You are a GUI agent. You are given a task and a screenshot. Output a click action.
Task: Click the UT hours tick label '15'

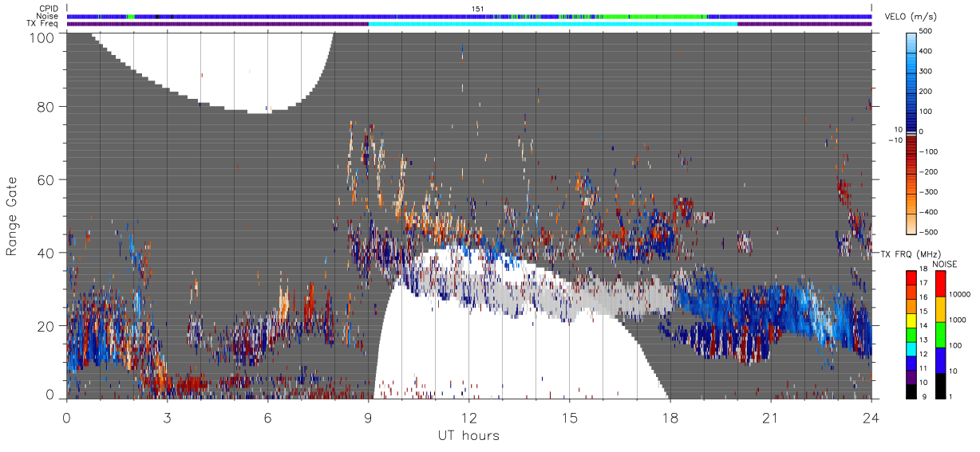[569, 418]
